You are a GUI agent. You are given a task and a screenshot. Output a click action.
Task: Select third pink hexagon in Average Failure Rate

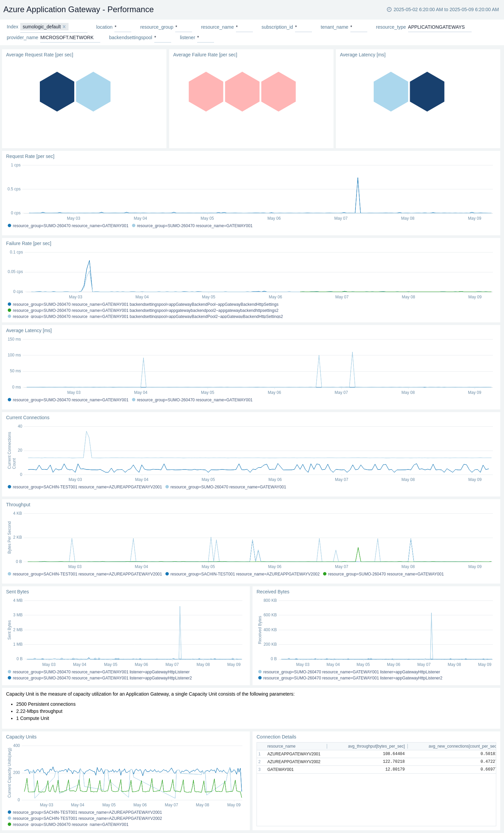[278, 91]
